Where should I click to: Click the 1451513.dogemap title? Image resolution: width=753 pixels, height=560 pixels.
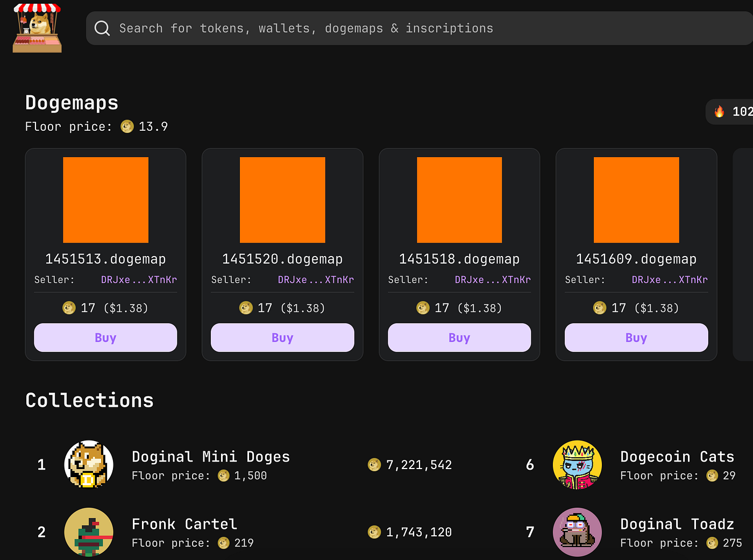click(105, 259)
